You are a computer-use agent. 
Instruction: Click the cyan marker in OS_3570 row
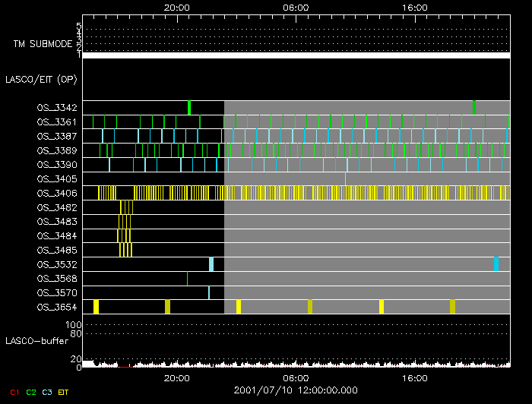point(208,292)
